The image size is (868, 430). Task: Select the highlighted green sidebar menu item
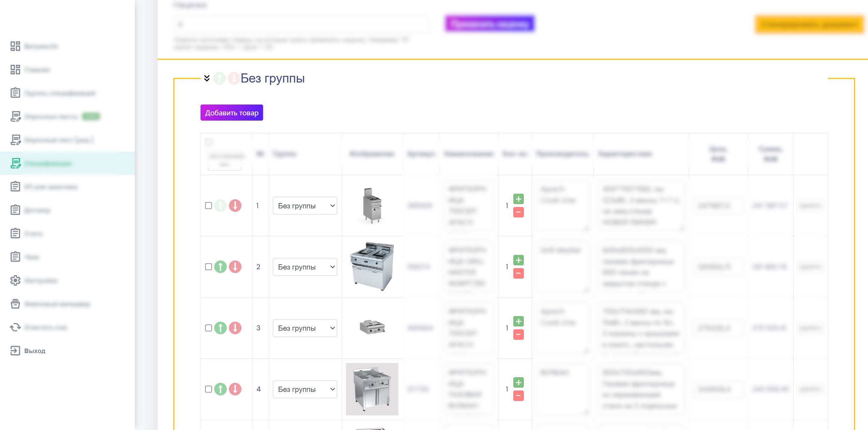(x=67, y=163)
